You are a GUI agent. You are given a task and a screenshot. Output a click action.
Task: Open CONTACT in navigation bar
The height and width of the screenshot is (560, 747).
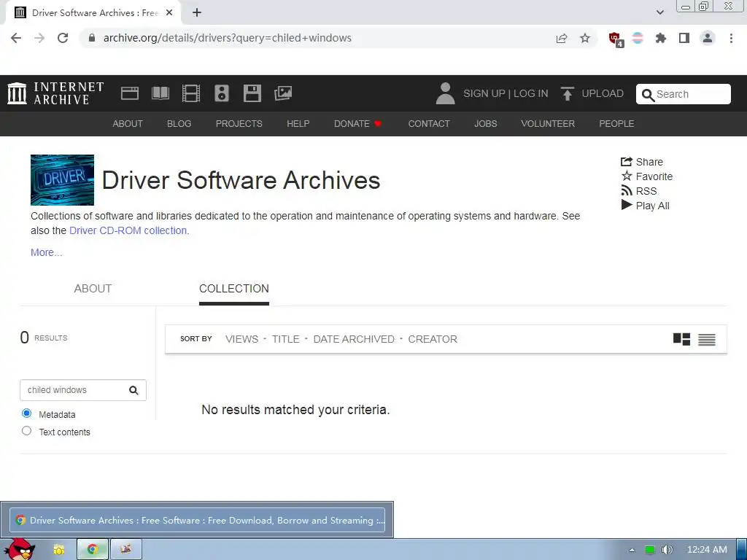tap(429, 124)
